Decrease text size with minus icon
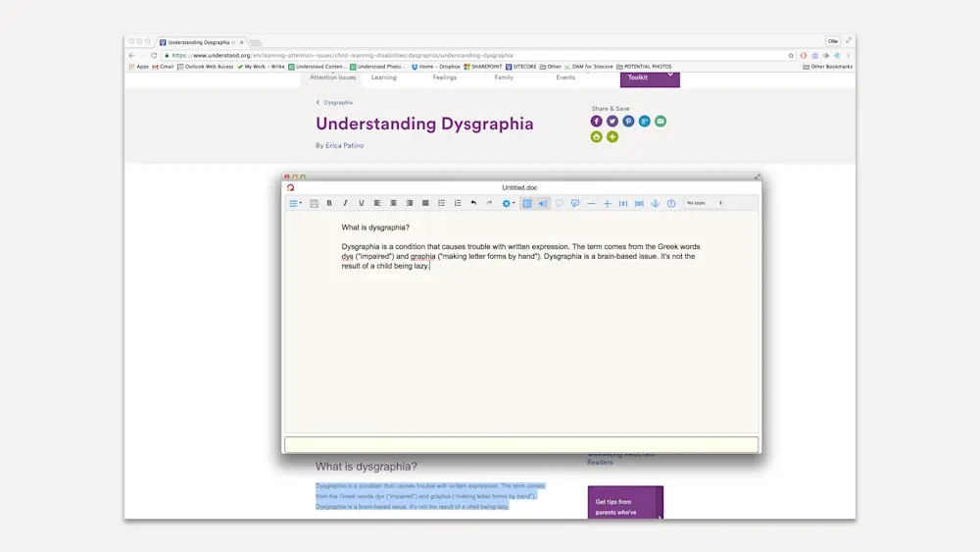The width and height of the screenshot is (980, 552). click(x=591, y=203)
